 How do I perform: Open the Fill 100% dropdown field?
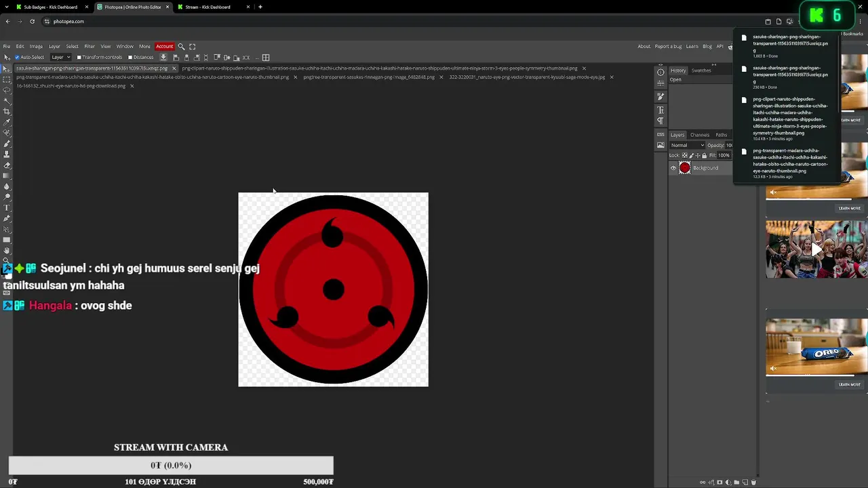tap(724, 155)
